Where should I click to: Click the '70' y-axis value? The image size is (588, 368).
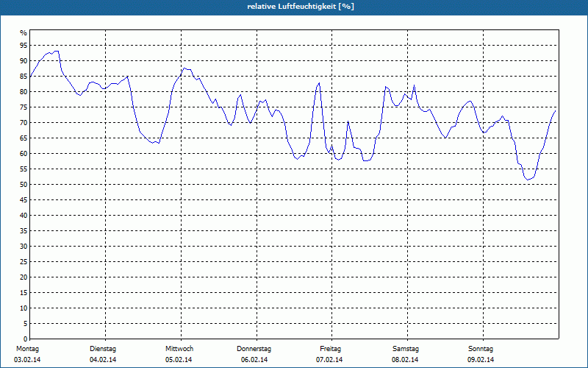[x=24, y=122]
